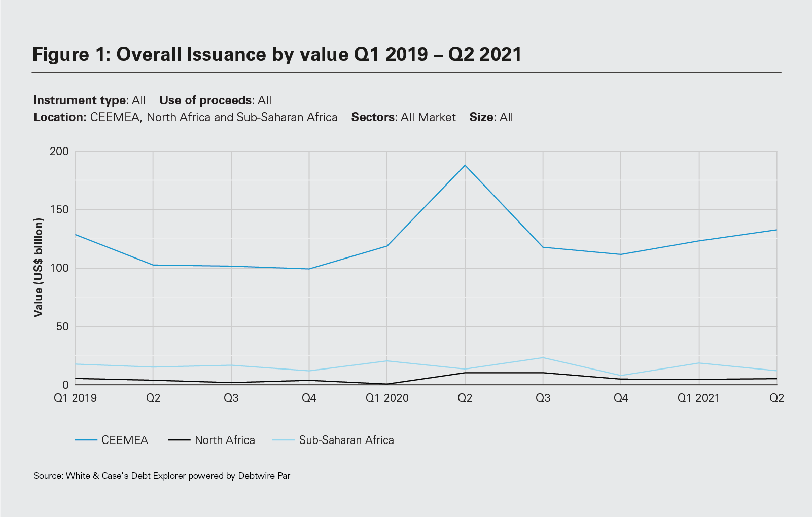This screenshot has width=812, height=517.
Task: Click the 150 y-axis value label
Action: point(59,210)
